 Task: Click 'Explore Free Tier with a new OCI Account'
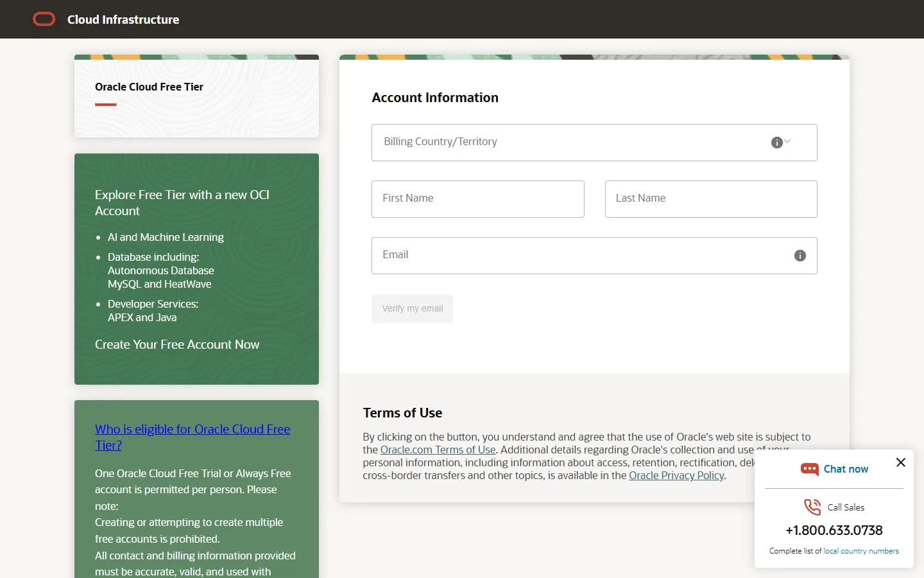tap(182, 203)
